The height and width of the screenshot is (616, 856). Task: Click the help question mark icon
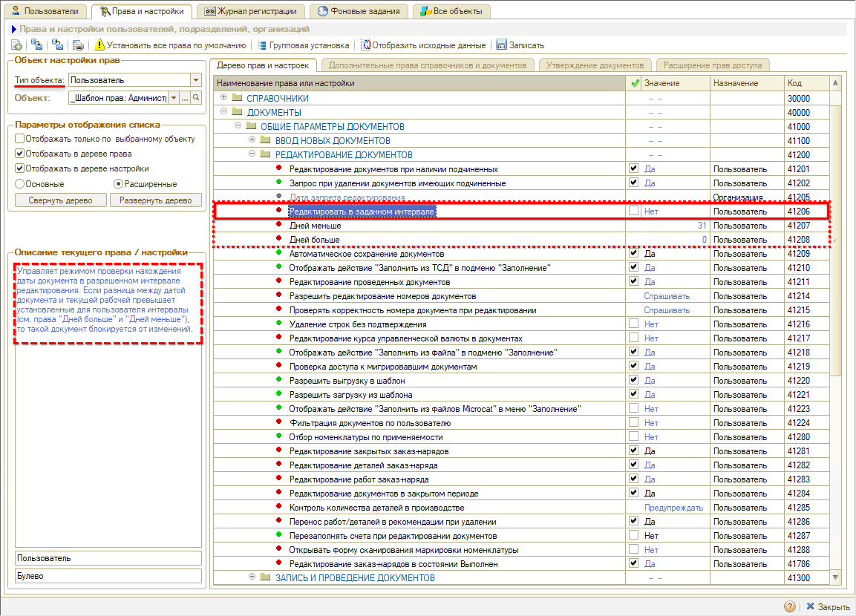(790, 606)
